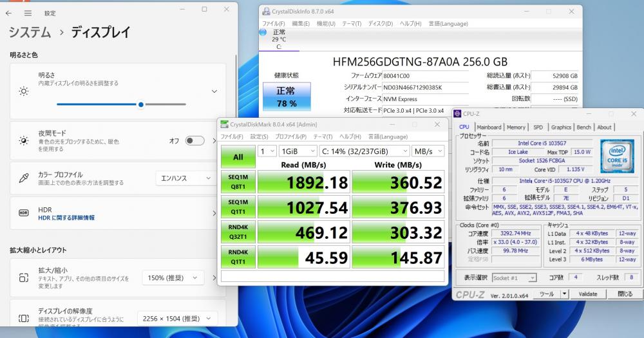Run the RND4K Q32T1 test
Screen dimensions: 644x338
(x=238, y=232)
